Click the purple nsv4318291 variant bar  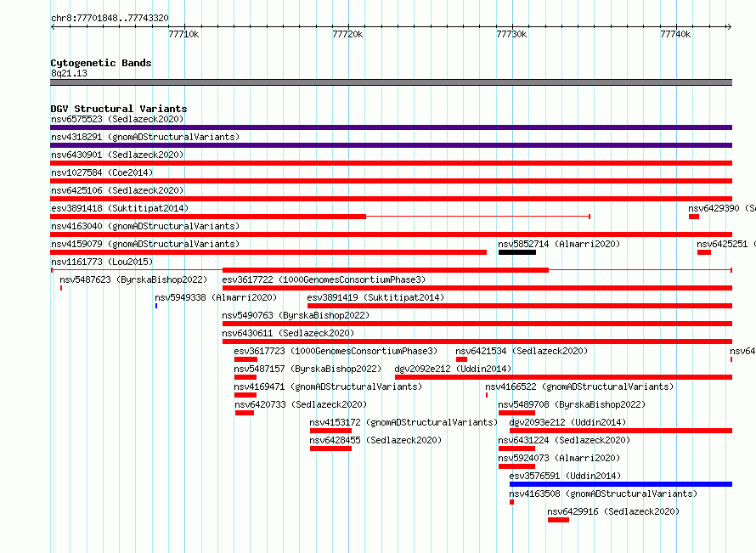(x=391, y=145)
